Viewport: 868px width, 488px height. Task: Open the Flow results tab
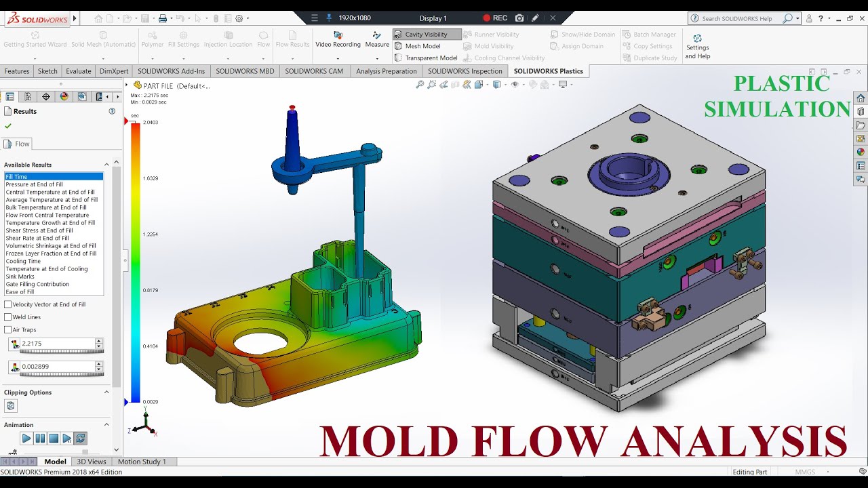coord(18,144)
